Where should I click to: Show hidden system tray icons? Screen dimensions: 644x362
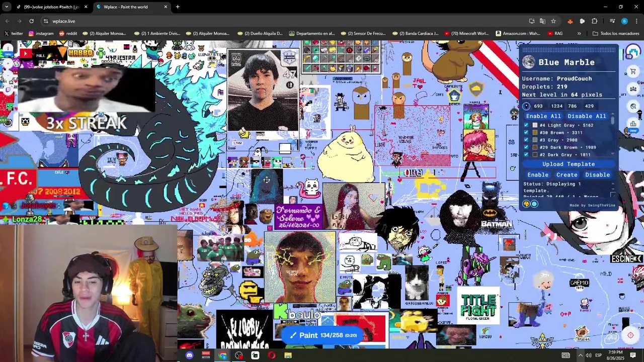[x=580, y=355]
